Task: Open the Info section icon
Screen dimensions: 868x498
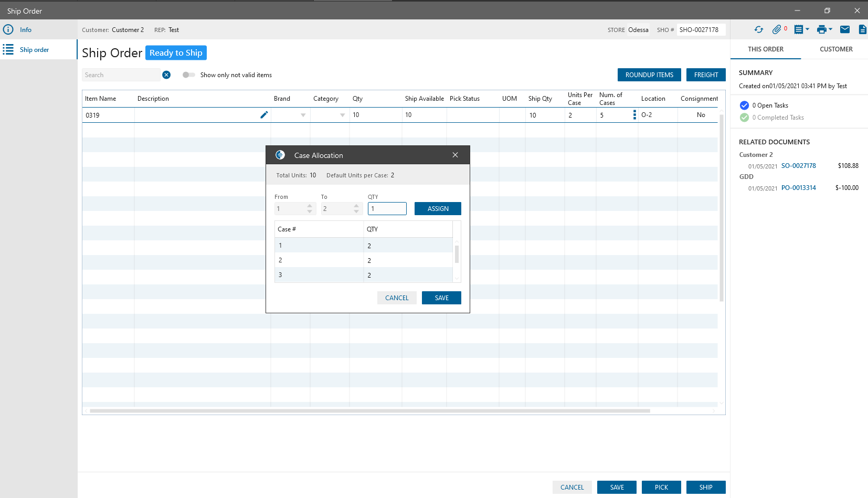Action: click(x=8, y=29)
